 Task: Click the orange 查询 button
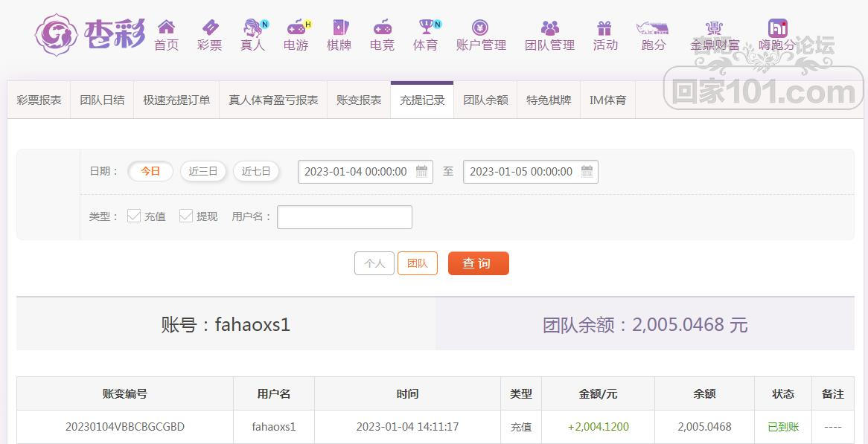[x=478, y=263]
